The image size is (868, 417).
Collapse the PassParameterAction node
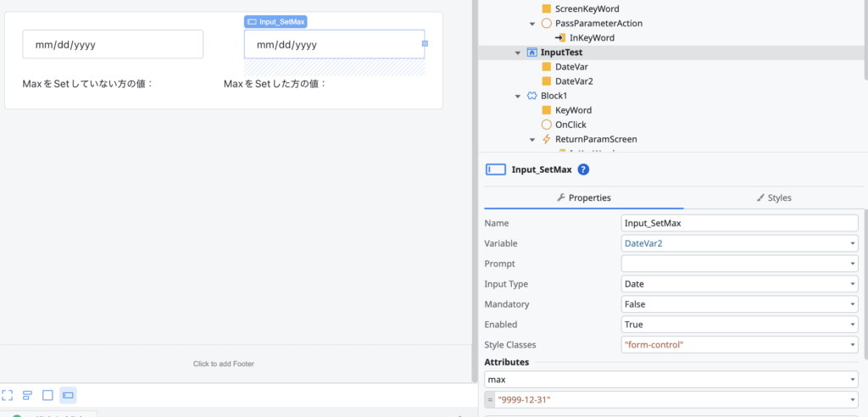coord(532,24)
